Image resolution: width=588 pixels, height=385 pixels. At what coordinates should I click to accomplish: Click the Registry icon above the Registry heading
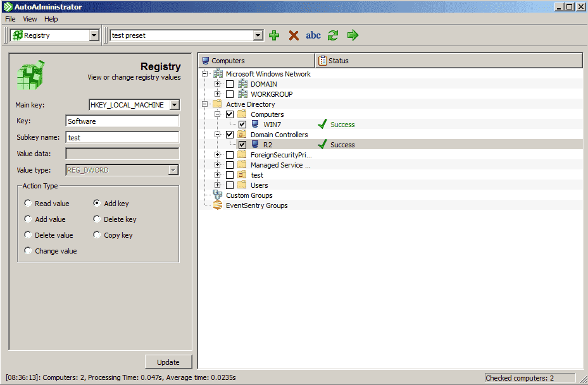[x=30, y=74]
